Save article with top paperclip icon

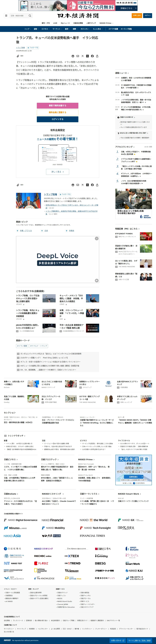pos(18,56)
